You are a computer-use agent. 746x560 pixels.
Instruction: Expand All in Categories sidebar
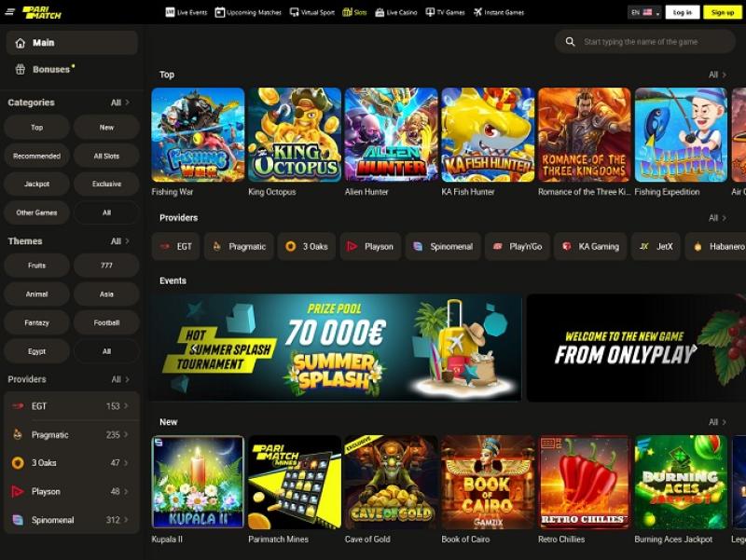coord(120,102)
